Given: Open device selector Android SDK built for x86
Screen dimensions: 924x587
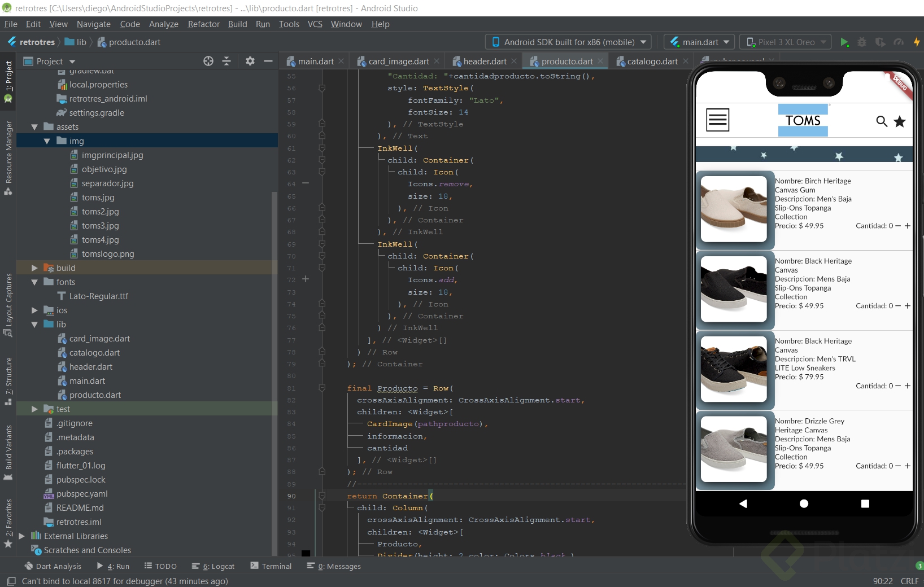Looking at the screenshot, I should [569, 42].
